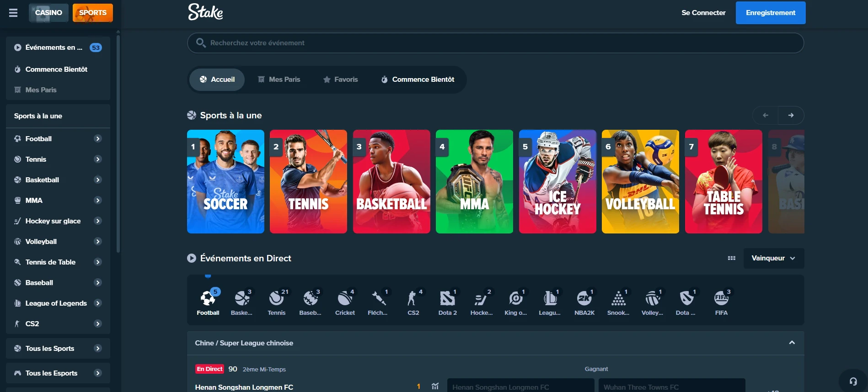The width and height of the screenshot is (868, 392).
Task: Expand Basketball sidebar arrow
Action: [98, 180]
